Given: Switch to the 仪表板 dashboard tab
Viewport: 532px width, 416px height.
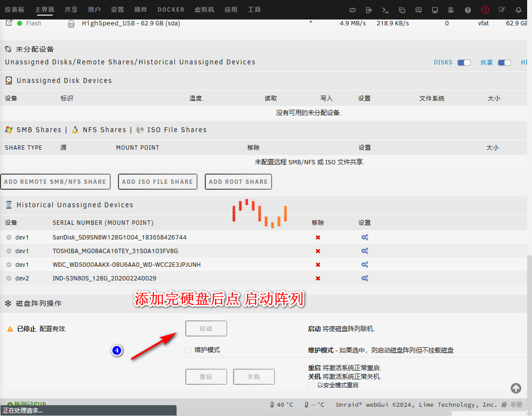Looking at the screenshot, I should pos(15,10).
